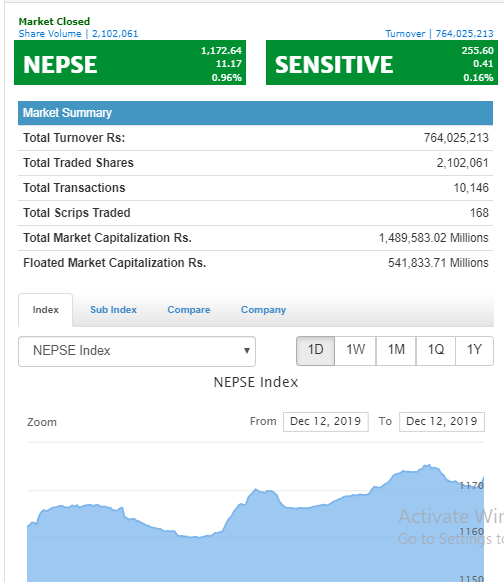
Task: Click the 1,489,583.02 Millions value
Action: [x=433, y=238]
